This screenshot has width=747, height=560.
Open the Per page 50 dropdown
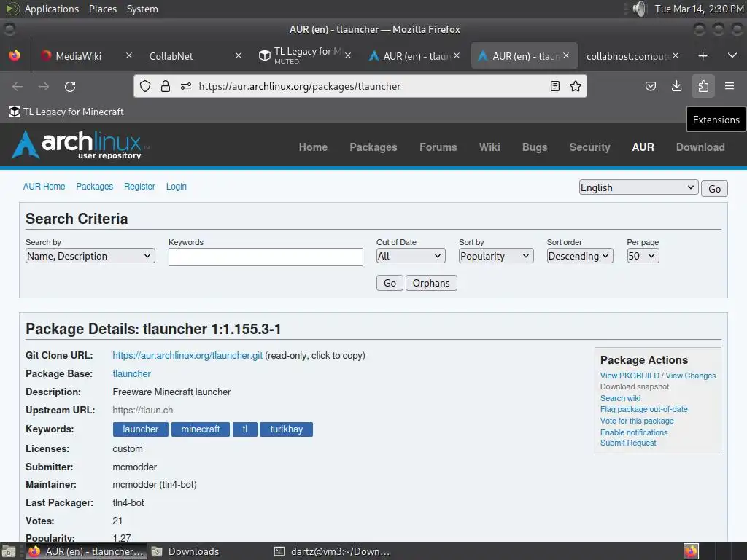pyautogui.click(x=643, y=256)
